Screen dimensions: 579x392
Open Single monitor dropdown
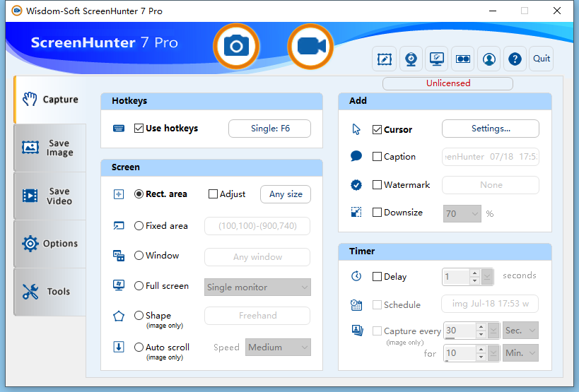click(257, 287)
